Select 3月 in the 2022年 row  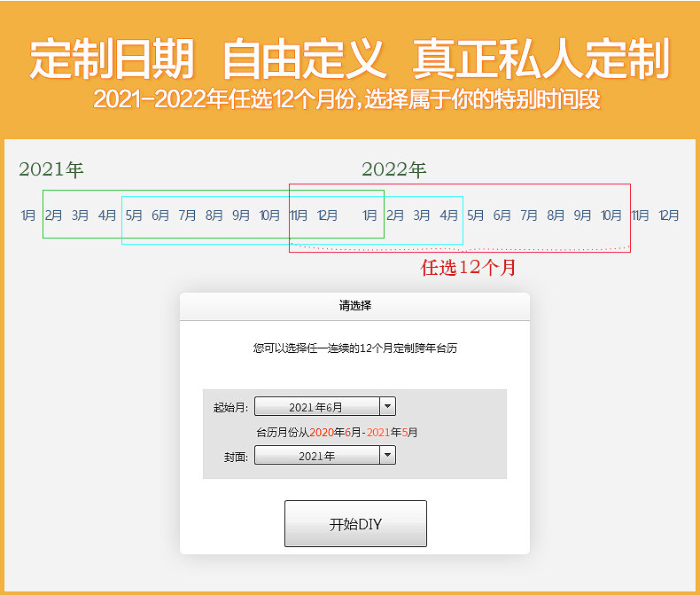point(422,215)
